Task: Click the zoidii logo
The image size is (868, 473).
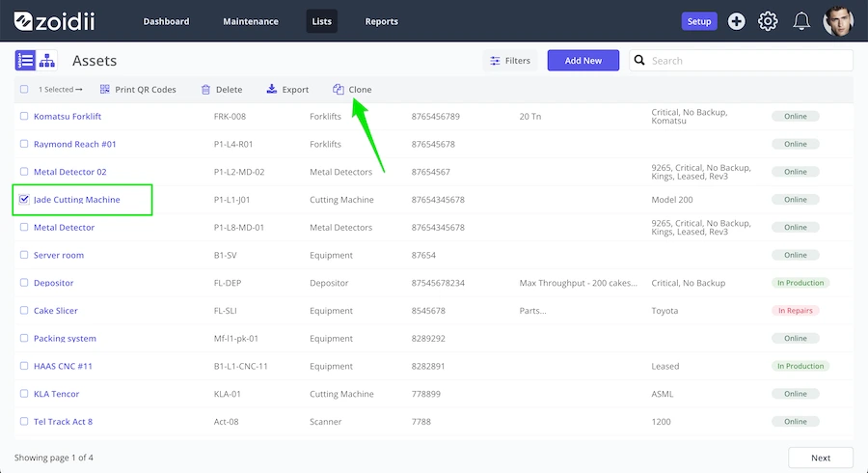Action: pyautogui.click(x=54, y=21)
